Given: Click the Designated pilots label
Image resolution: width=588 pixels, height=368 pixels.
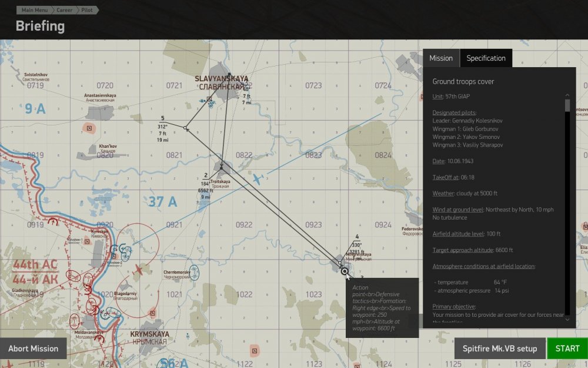Looking at the screenshot, I should click(x=454, y=112).
